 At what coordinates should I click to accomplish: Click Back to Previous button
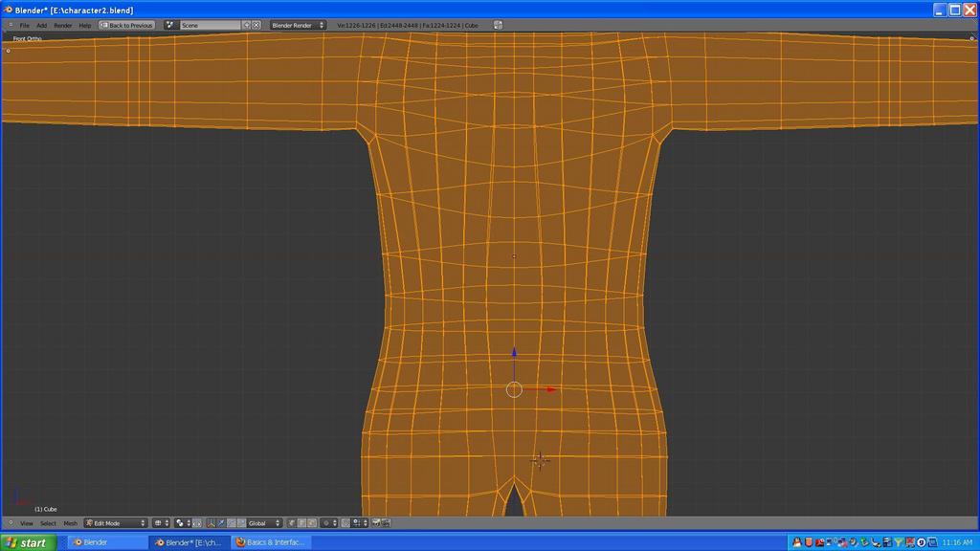coord(127,26)
